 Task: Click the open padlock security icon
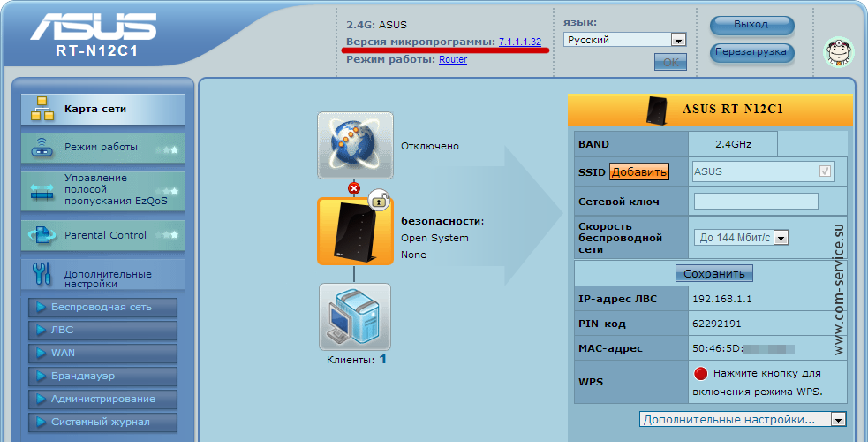(x=379, y=201)
